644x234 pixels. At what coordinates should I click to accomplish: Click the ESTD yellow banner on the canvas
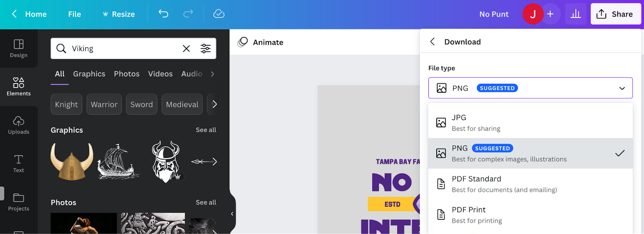pyautogui.click(x=392, y=204)
